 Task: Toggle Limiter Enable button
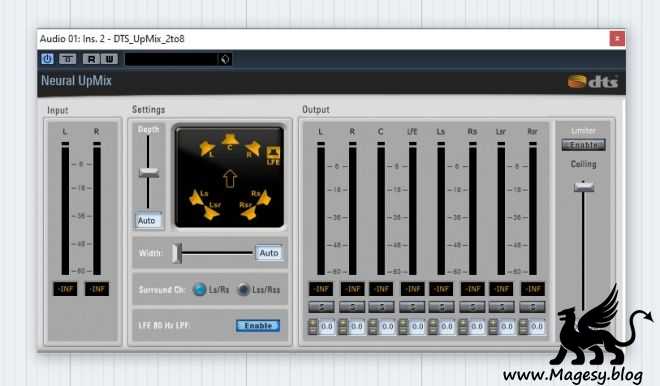583,145
